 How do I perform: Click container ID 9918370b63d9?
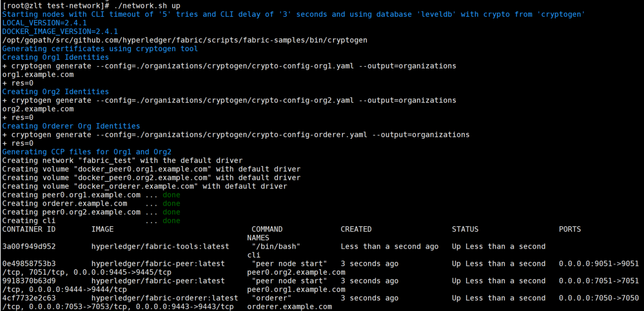point(29,281)
